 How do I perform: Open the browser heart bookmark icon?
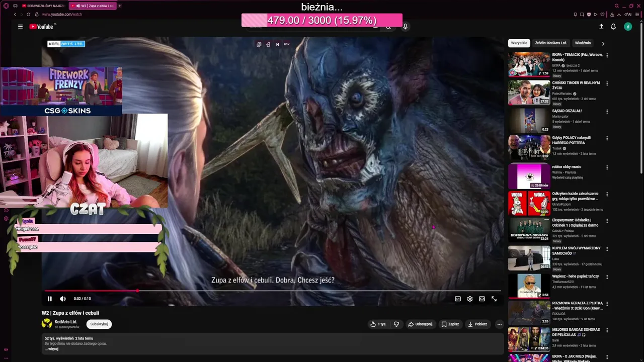click(603, 14)
